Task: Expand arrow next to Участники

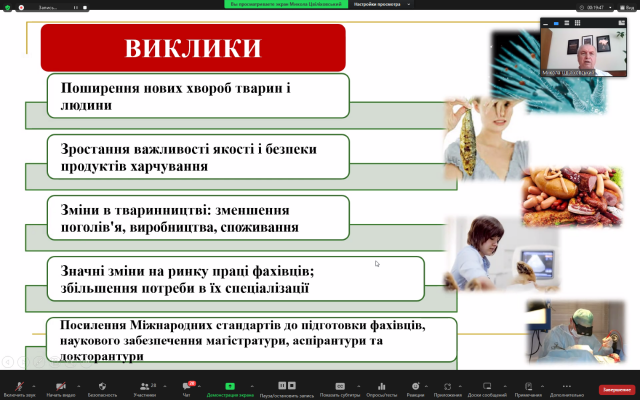Action: (164, 386)
